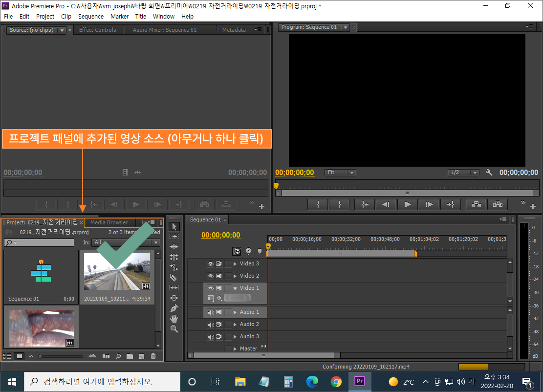This screenshot has width=543, height=392.
Task: Toggle Audio 1 track lock box
Action: [x=228, y=312]
